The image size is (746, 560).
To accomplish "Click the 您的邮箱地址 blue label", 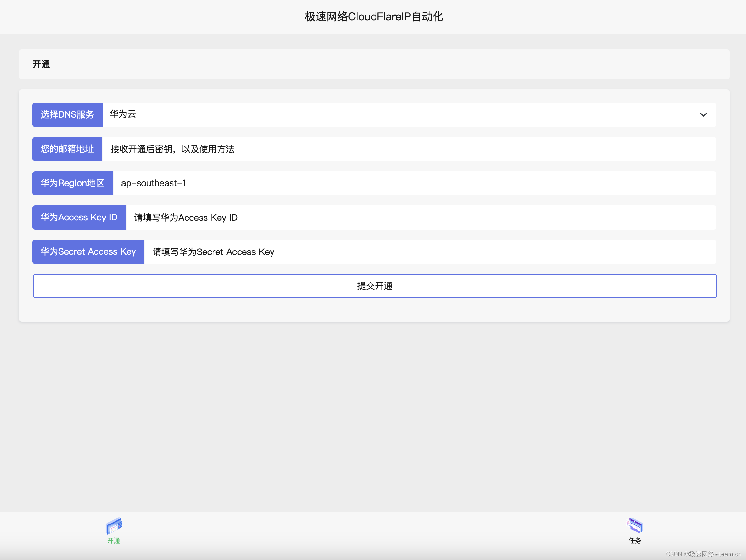I will 67,149.
